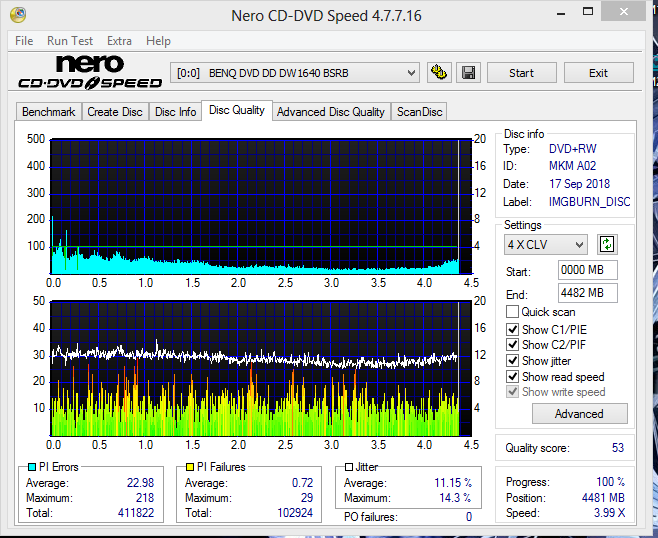Screen dimensions: 658x538
Task: Click Jitter average value 11.15 %
Action: [x=453, y=483]
